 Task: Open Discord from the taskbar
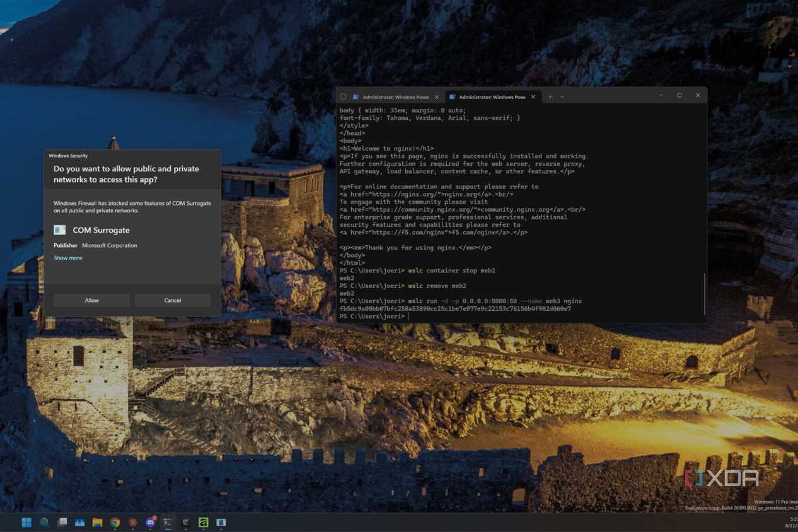click(x=151, y=522)
